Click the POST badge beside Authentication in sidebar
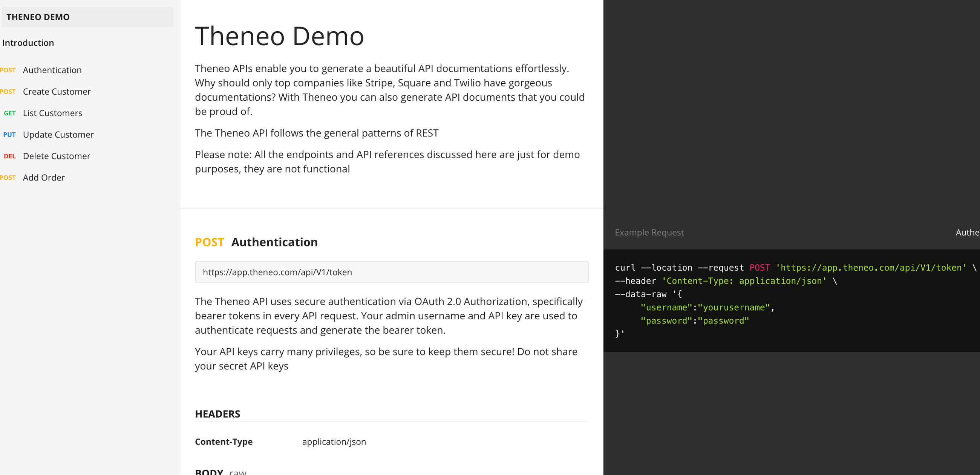This screenshot has width=980, height=475. point(8,70)
